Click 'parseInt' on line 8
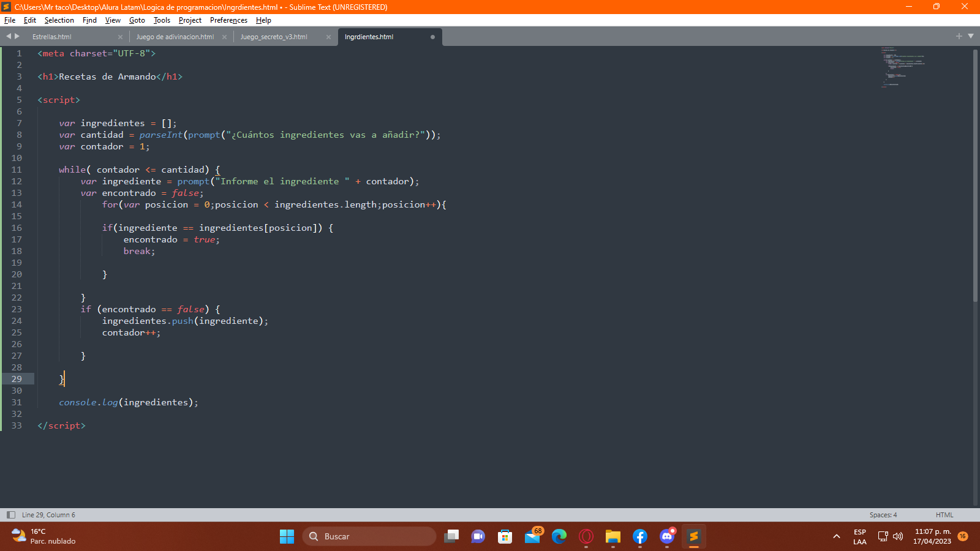Image resolution: width=980 pixels, height=551 pixels. point(160,135)
